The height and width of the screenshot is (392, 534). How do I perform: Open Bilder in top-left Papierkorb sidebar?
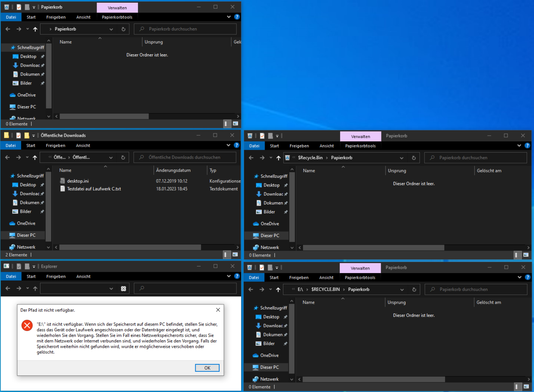[x=26, y=83]
